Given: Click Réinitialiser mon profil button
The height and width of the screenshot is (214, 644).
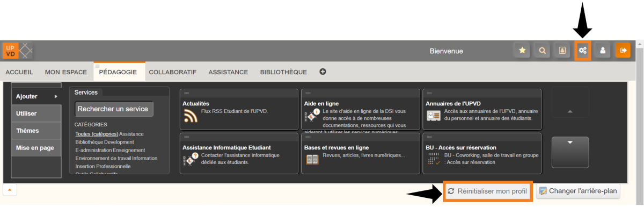Looking at the screenshot, I should (488, 191).
